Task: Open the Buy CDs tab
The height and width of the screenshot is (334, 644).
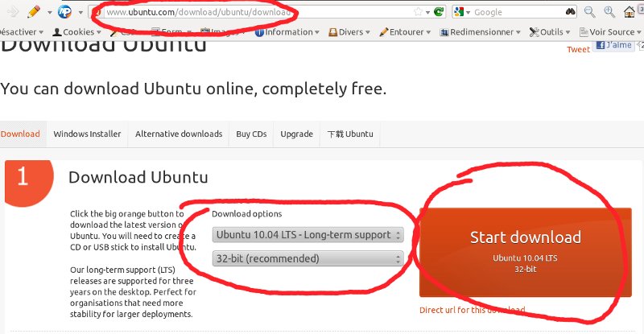Action: 251,134
